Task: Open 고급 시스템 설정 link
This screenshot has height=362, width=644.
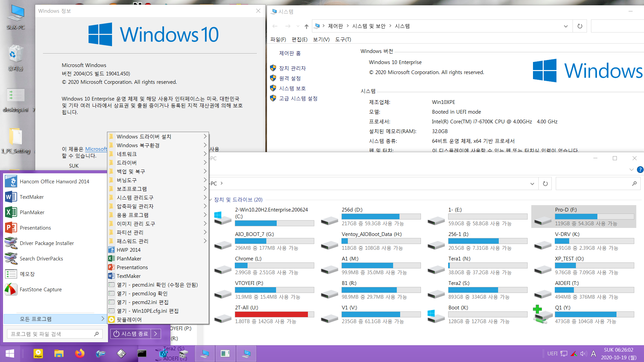Action: 298,98
